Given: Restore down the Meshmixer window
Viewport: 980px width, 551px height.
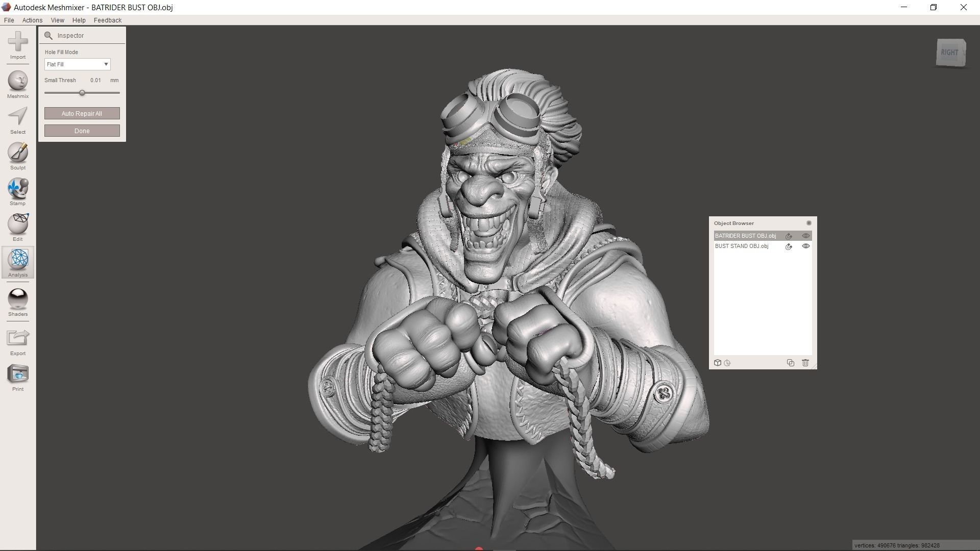Looking at the screenshot, I should tap(934, 7).
